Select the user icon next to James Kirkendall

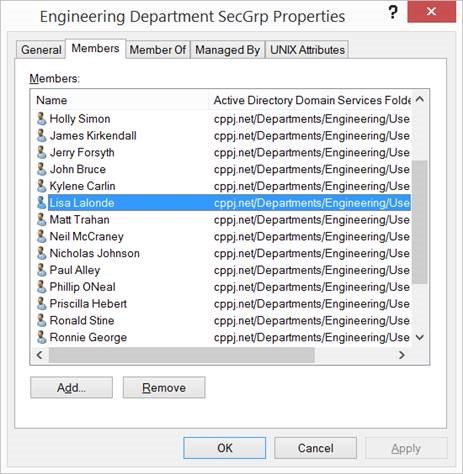(x=41, y=135)
